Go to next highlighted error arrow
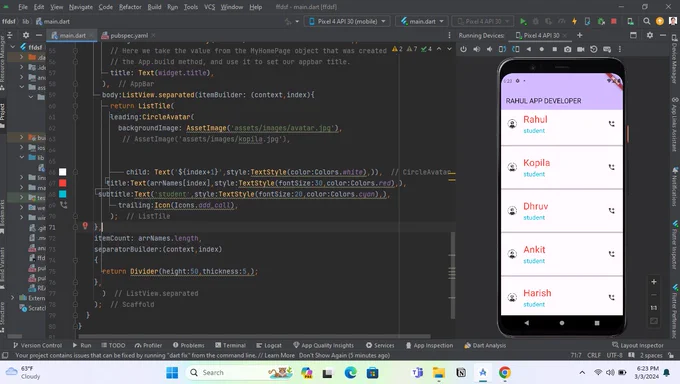This screenshot has height=384, width=680. 449,49
